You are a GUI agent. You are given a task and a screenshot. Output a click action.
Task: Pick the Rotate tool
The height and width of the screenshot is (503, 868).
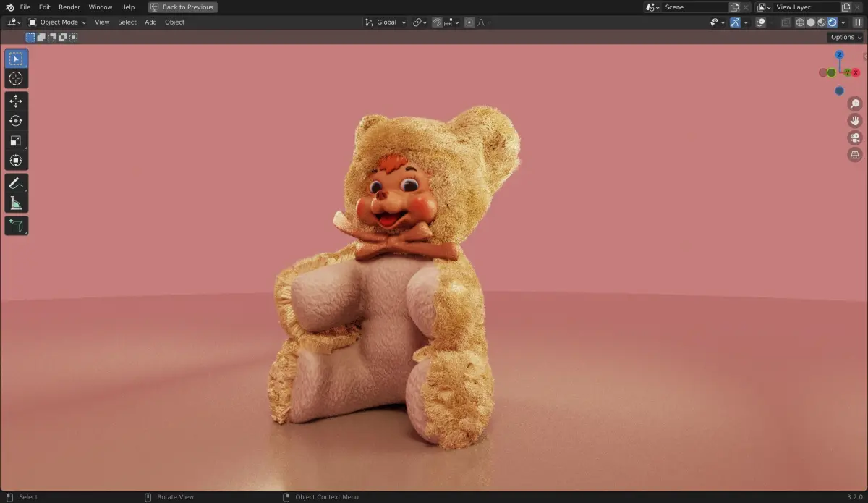[16, 121]
